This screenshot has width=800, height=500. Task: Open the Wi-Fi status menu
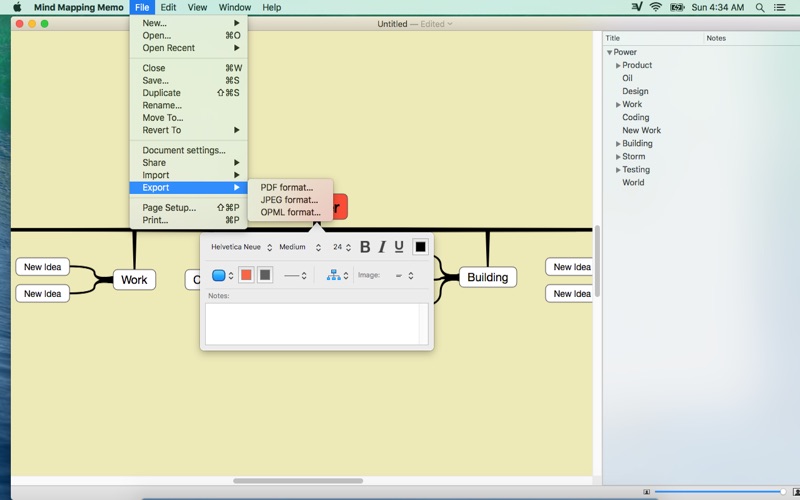point(656,7)
